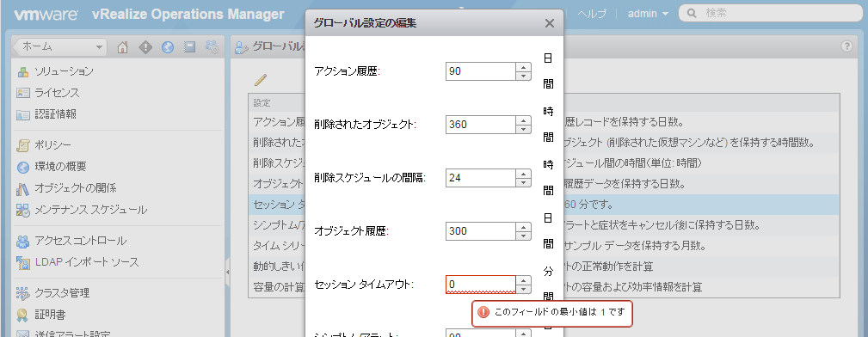Select the background row ending 容量および効率情報を計算
Image resolution: width=868 pixels, height=337 pixels.
[x=544, y=288]
